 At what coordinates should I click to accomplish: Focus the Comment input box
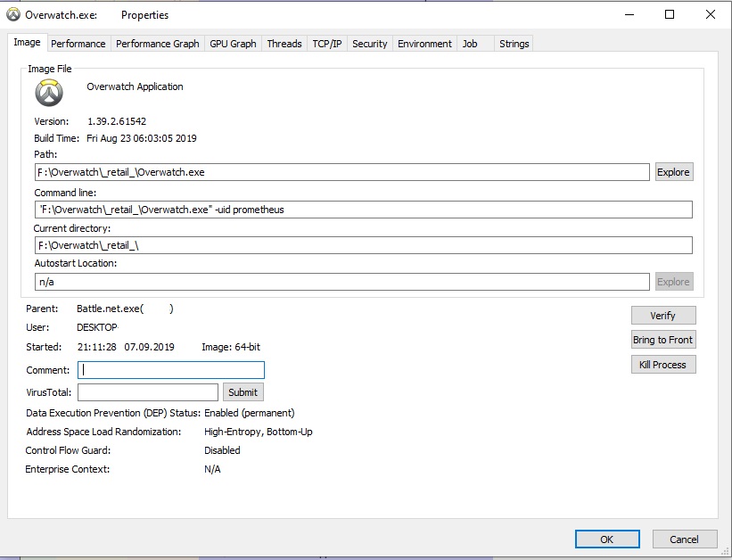click(171, 370)
